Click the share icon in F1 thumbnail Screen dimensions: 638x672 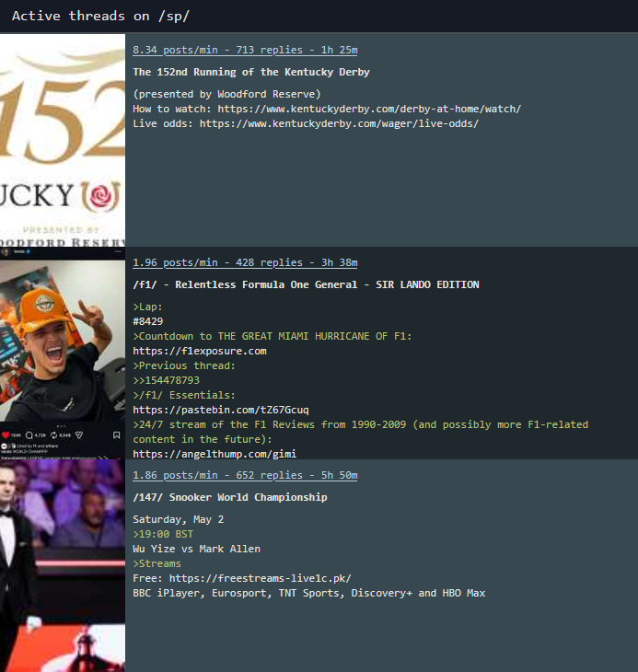click(79, 435)
